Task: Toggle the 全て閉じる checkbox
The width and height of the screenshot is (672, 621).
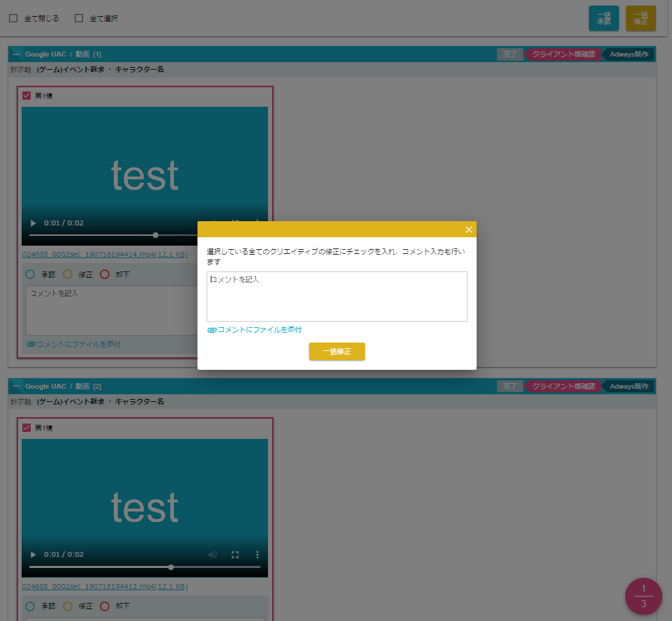Action: [13, 18]
